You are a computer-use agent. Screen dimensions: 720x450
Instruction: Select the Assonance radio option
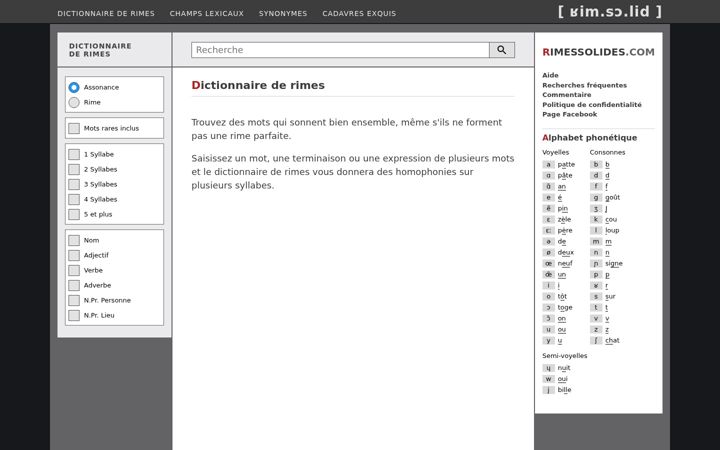[x=74, y=87]
